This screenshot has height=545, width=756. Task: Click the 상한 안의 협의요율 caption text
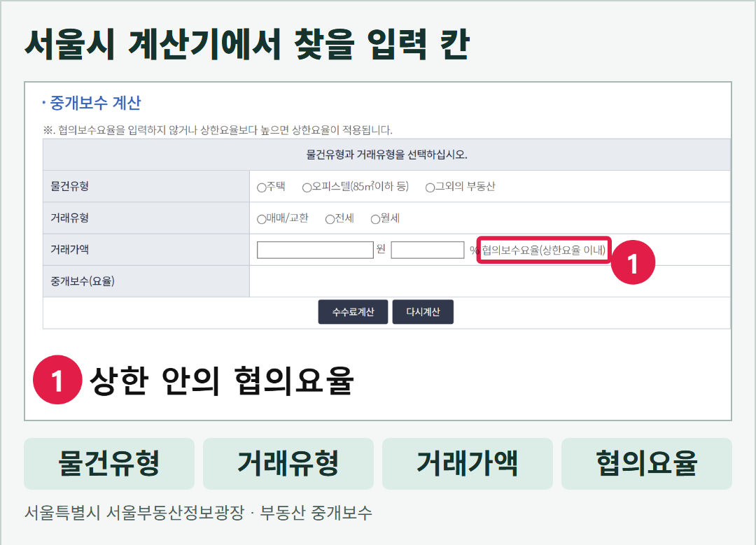coord(222,381)
